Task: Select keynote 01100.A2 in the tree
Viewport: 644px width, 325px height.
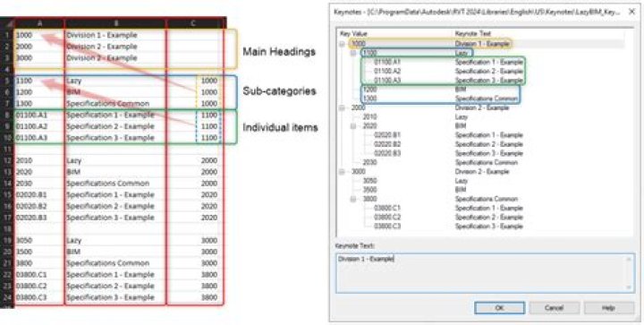Action: click(x=387, y=71)
